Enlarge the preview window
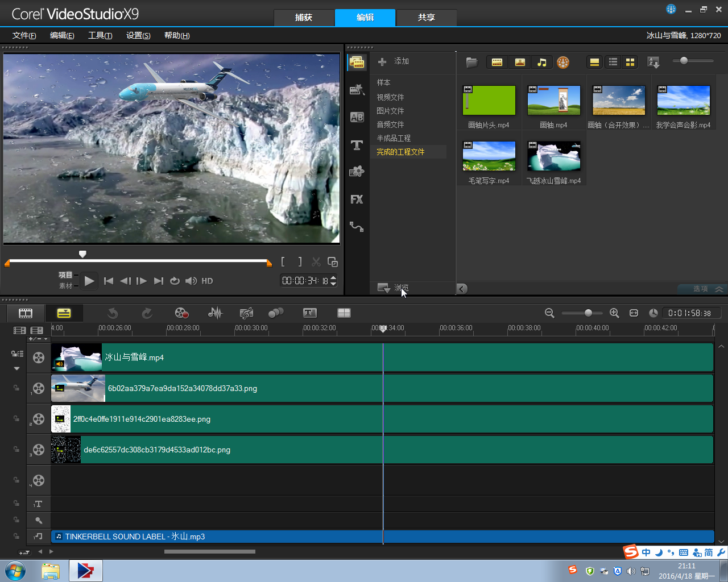Screen dimensions: 728x582 coord(333,262)
